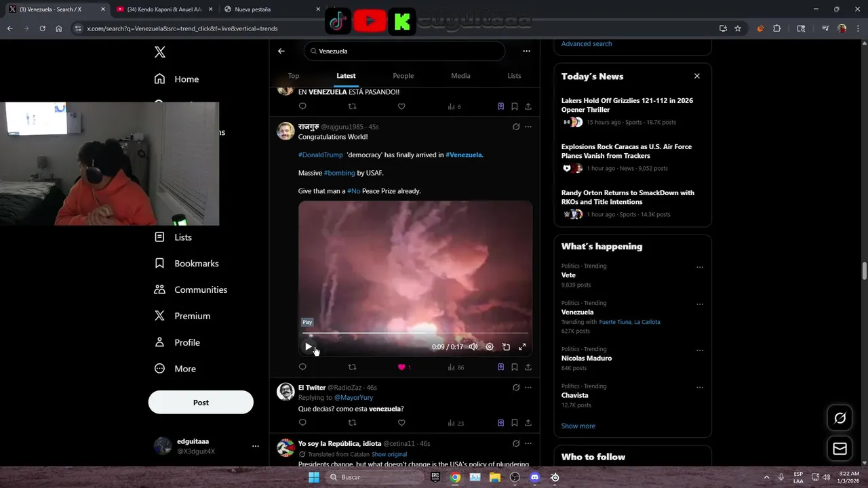Click the Post button
This screenshot has height=488, width=868.
201,403
